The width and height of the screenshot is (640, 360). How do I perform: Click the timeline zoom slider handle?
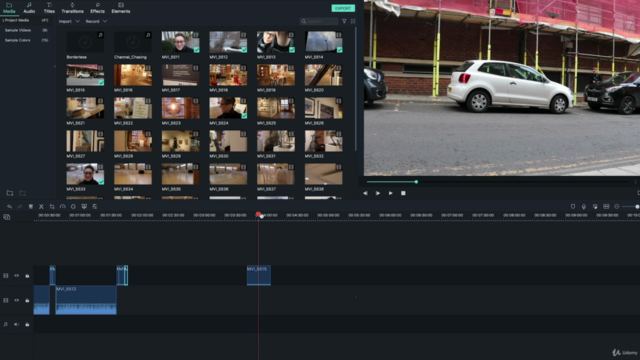coord(637,207)
